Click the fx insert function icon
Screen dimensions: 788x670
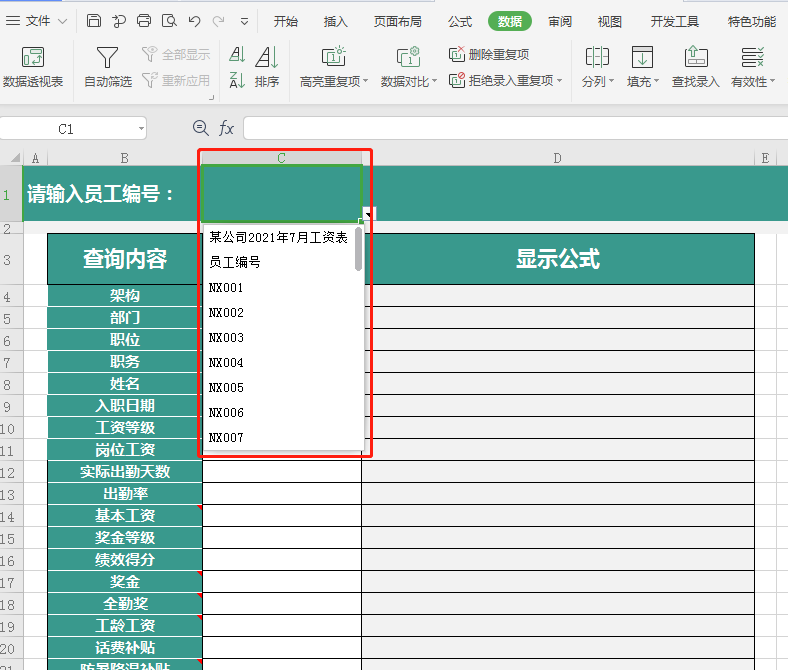226,128
